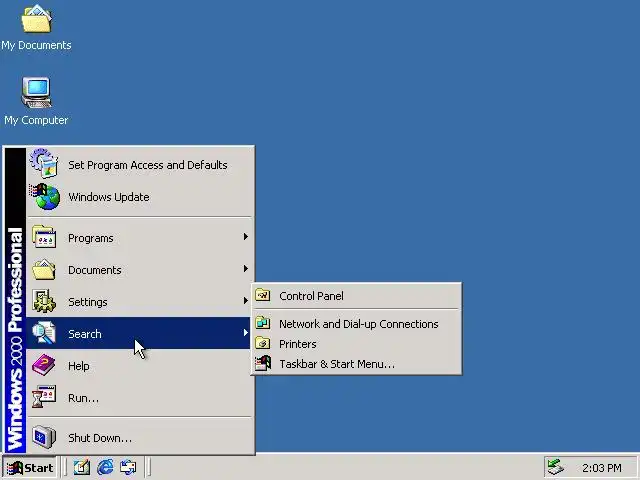The image size is (640, 480).
Task: Open Printers from the submenu
Action: 356,344
